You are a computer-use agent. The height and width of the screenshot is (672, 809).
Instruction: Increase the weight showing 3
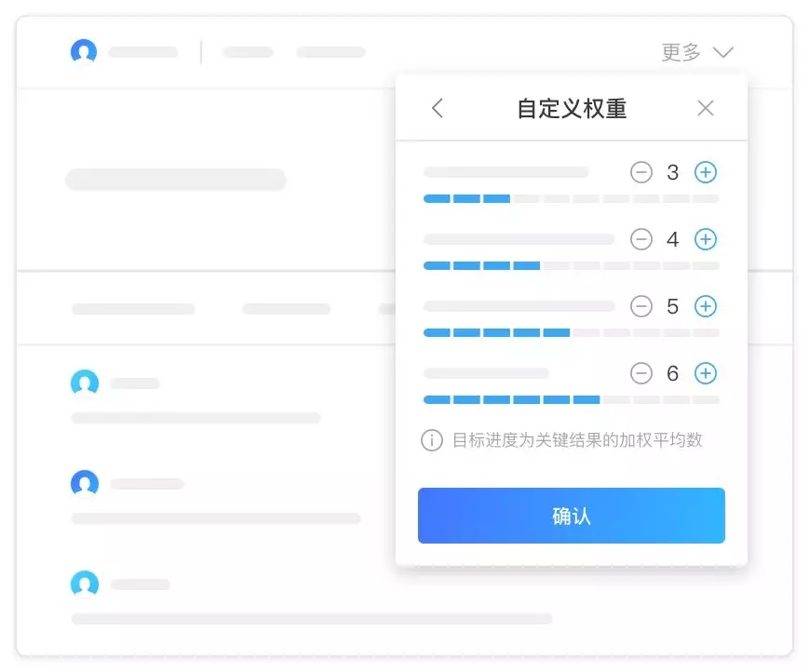706,172
